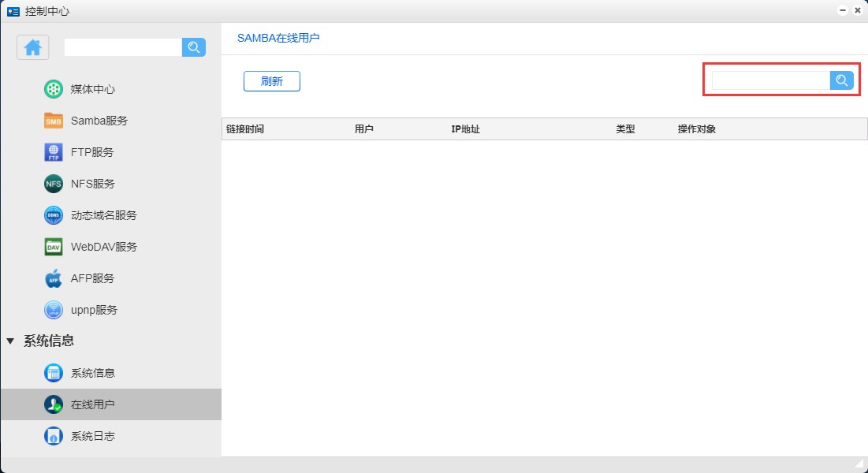
Task: Click the online users search magnifier button
Action: click(841, 80)
